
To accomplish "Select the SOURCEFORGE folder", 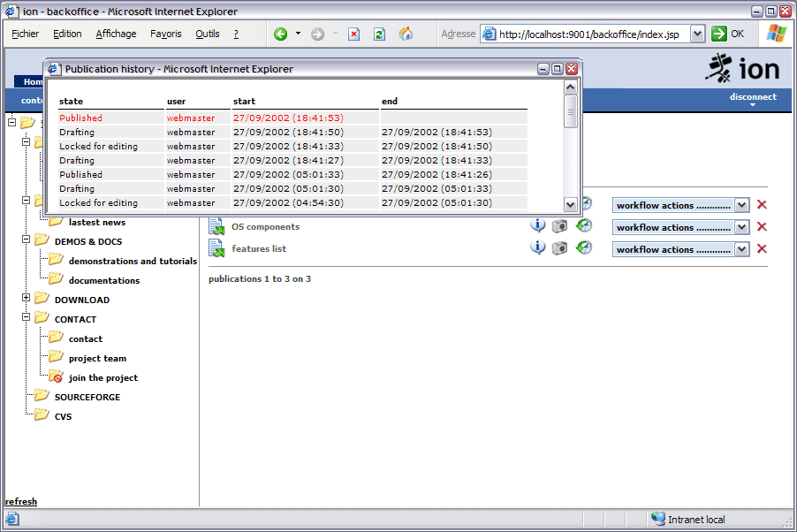I will pos(87,397).
